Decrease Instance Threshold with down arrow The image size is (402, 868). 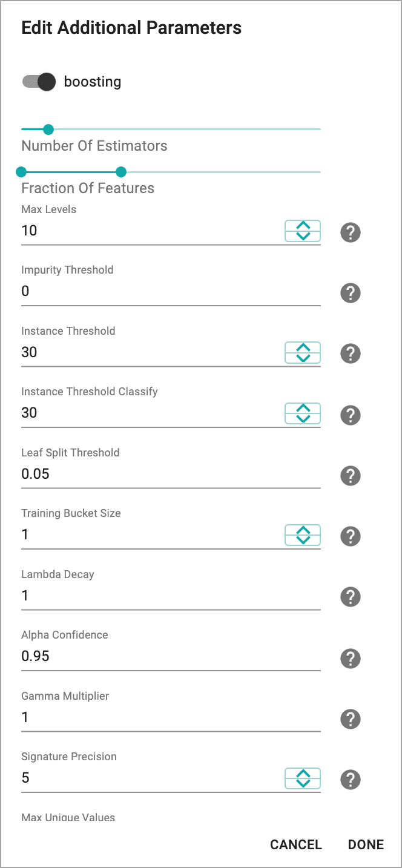click(303, 358)
